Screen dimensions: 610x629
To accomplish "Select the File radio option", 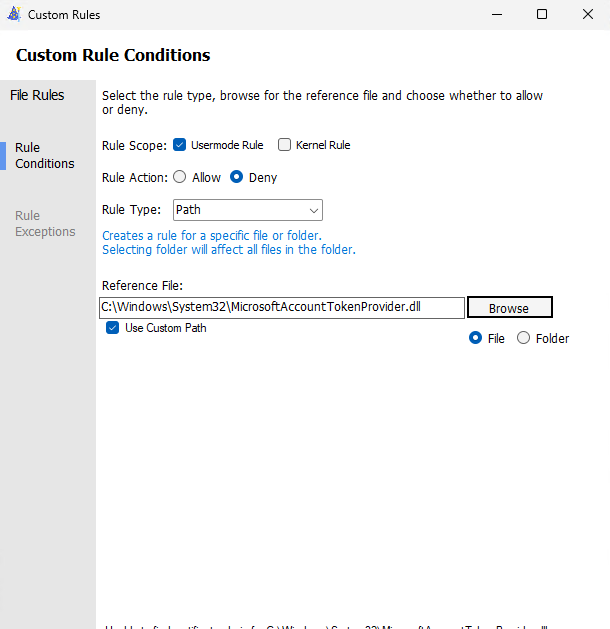I will (476, 338).
